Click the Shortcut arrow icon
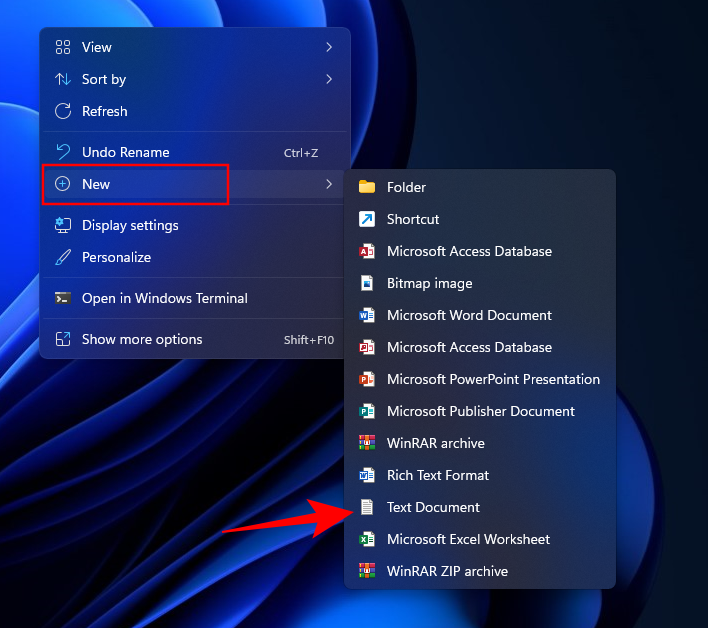This screenshot has height=628, width=708. [367, 219]
